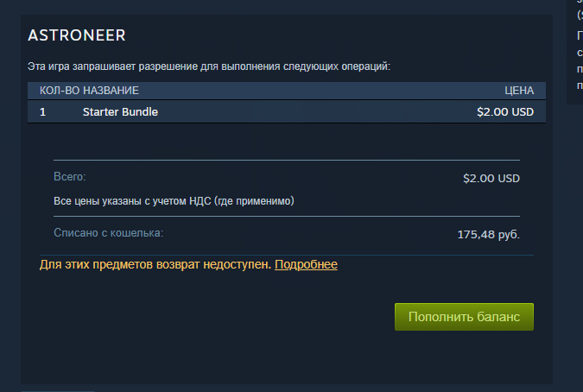Click the partially visible right sidebar panel

point(575,52)
